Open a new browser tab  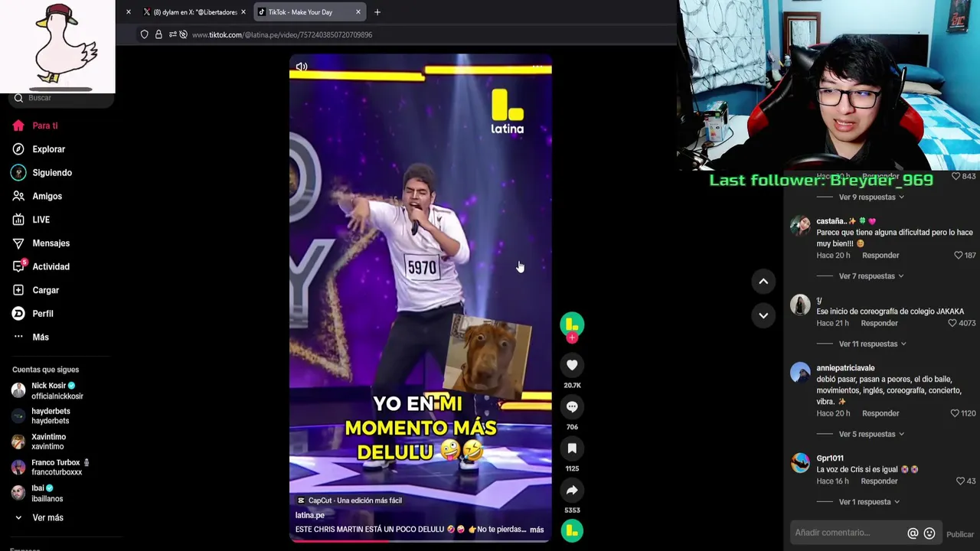click(x=377, y=12)
